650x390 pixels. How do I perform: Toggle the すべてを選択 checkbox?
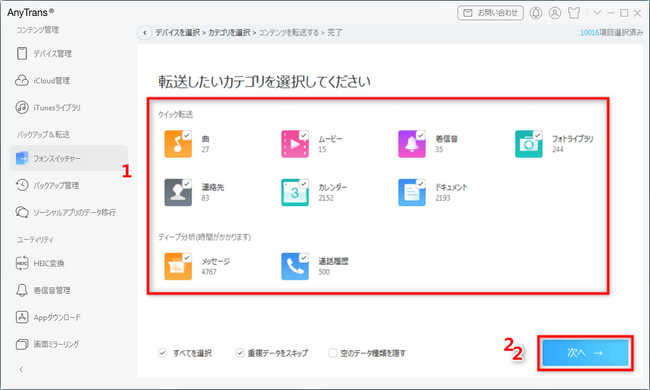(162, 353)
